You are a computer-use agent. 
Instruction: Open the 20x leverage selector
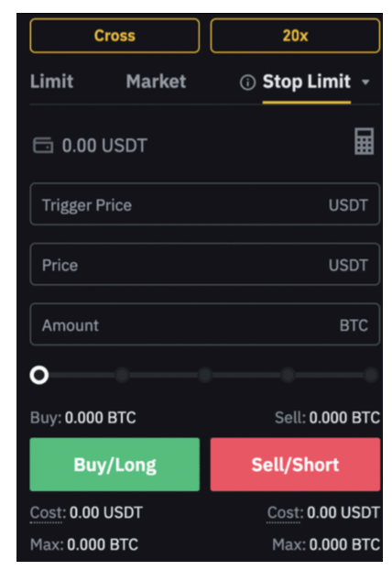click(x=295, y=36)
